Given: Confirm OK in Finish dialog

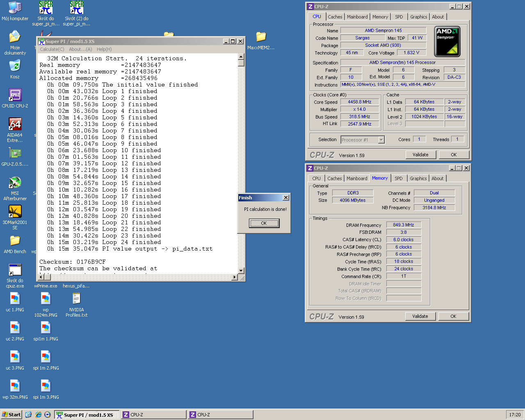Looking at the screenshot, I should (264, 223).
